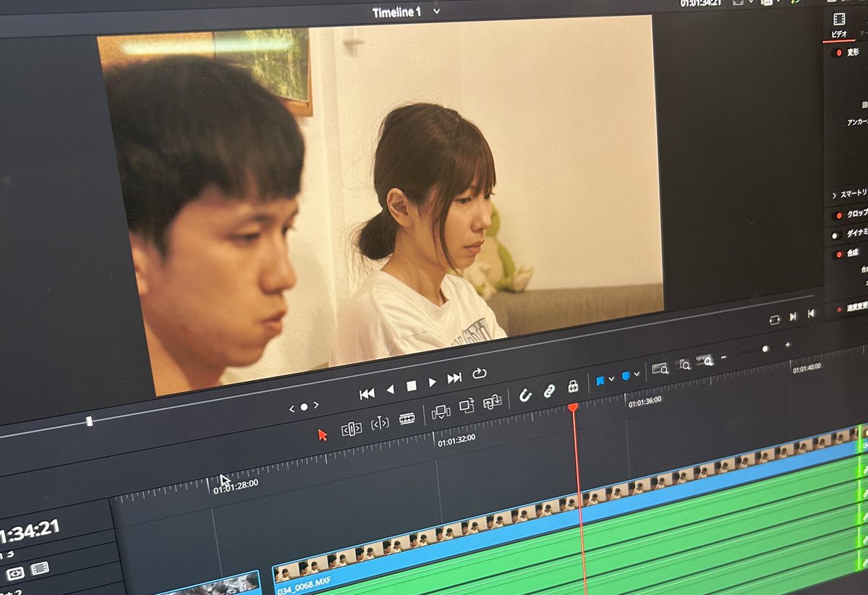Image resolution: width=868 pixels, height=595 pixels.
Task: Click the Detail Zoom icon
Action: 682,364
